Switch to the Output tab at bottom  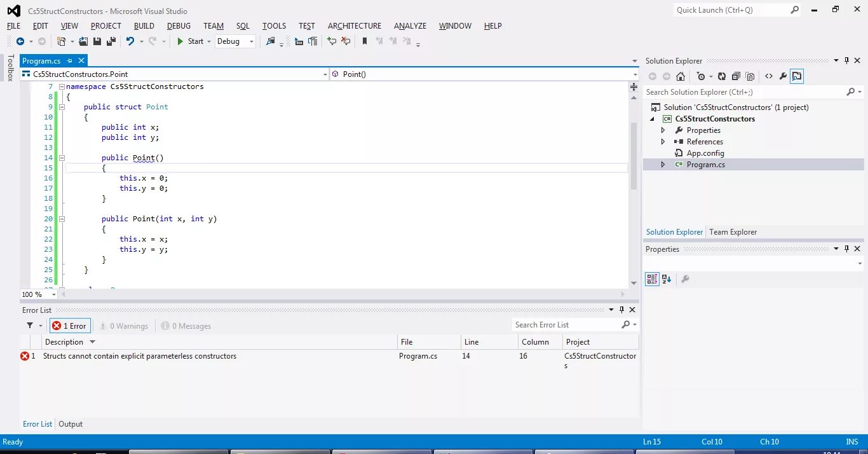71,424
